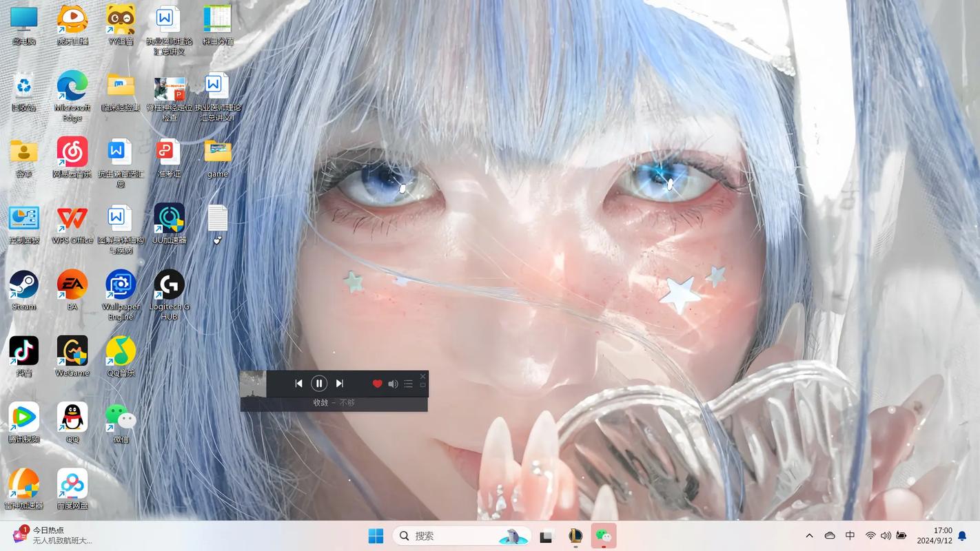Click the taskbar 搜索 search box
This screenshot has width=980, height=551.
462,536
